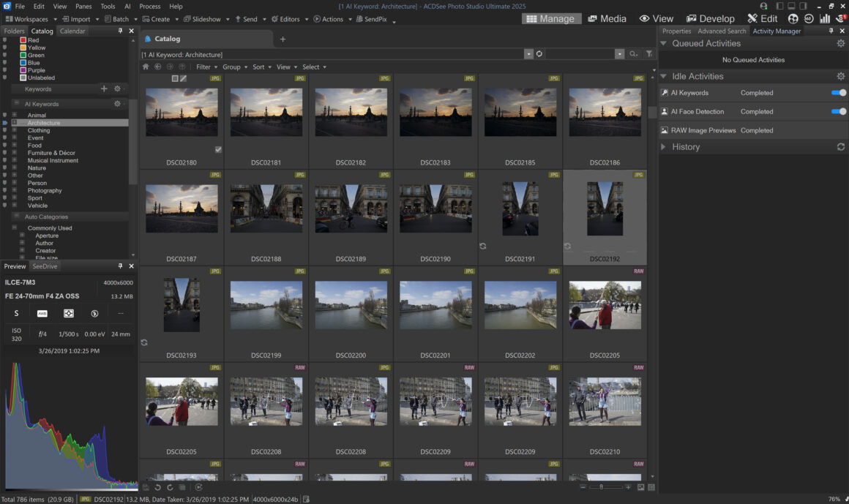Screen dimensions: 849x504
Task: Check the Unlabeled box
Action: (x=23, y=78)
